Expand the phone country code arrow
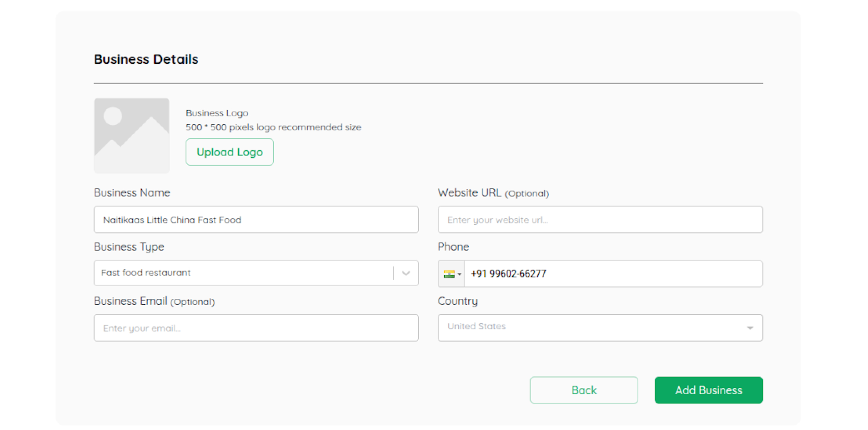Viewport: 868px width, 430px height. pos(459,274)
